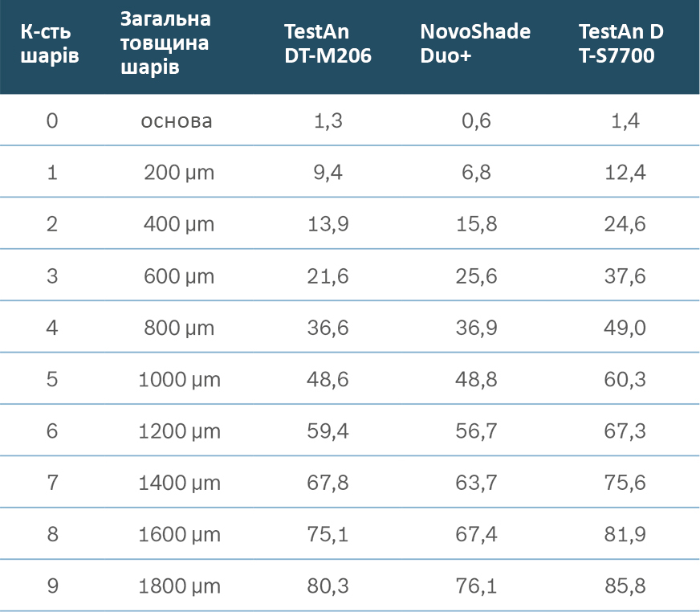The width and height of the screenshot is (700, 612).
Task: Click the 1000 µm thickness cell
Action: 179,379
